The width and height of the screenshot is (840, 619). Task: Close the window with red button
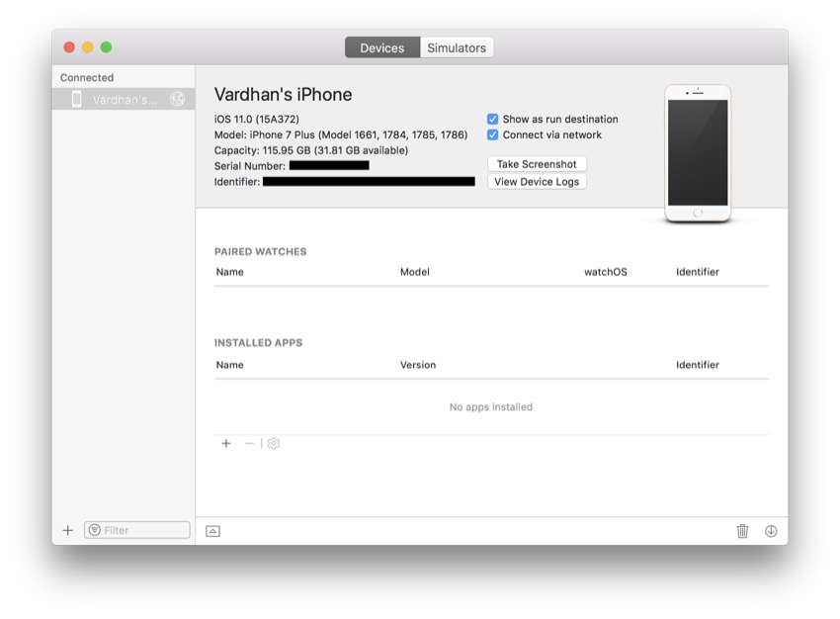pyautogui.click(x=69, y=47)
